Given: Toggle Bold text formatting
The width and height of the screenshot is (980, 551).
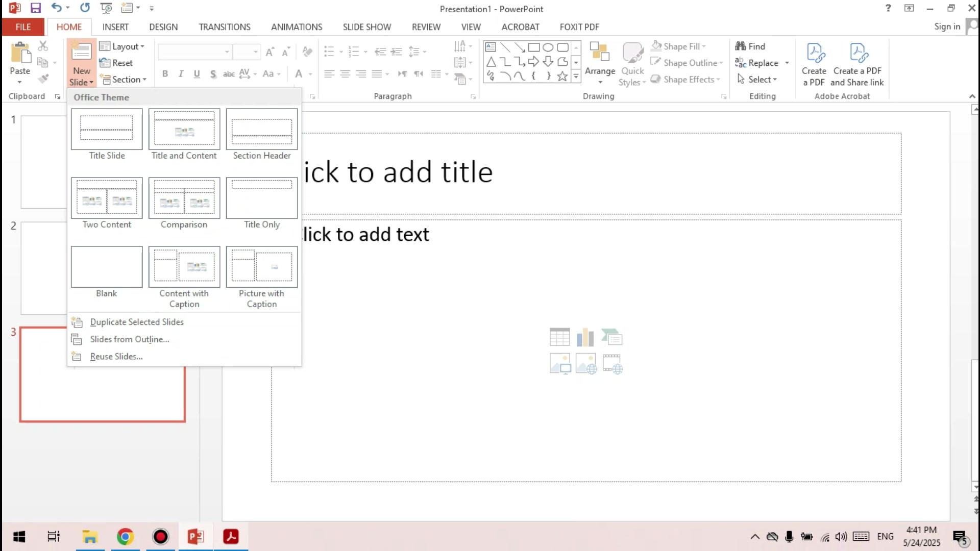Looking at the screenshot, I should (165, 74).
